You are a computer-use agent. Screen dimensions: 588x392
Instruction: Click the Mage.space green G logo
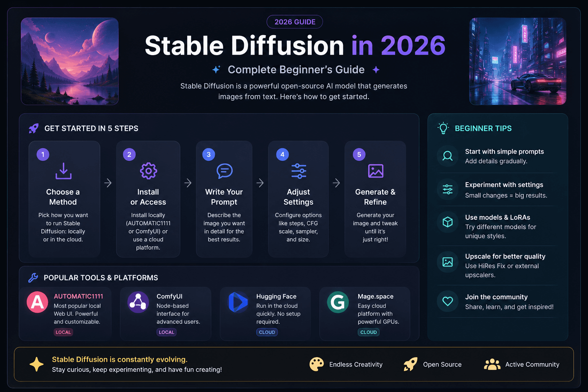click(338, 302)
